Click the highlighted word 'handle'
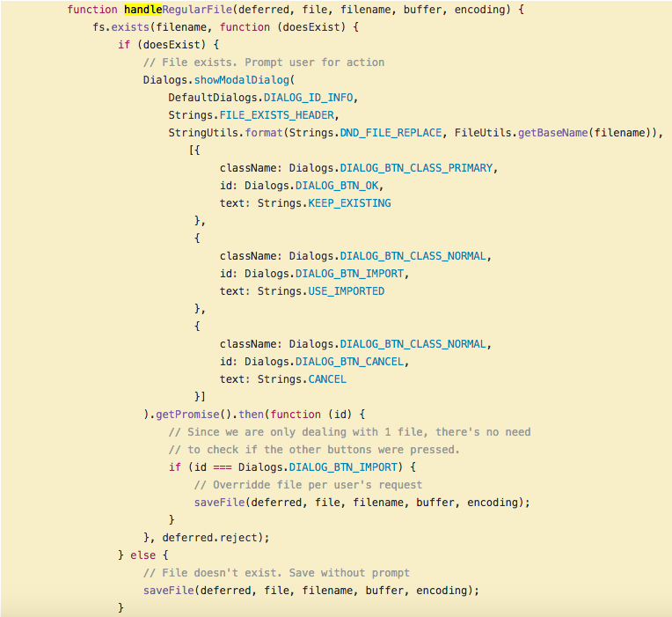The width and height of the screenshot is (672, 617). 143,10
